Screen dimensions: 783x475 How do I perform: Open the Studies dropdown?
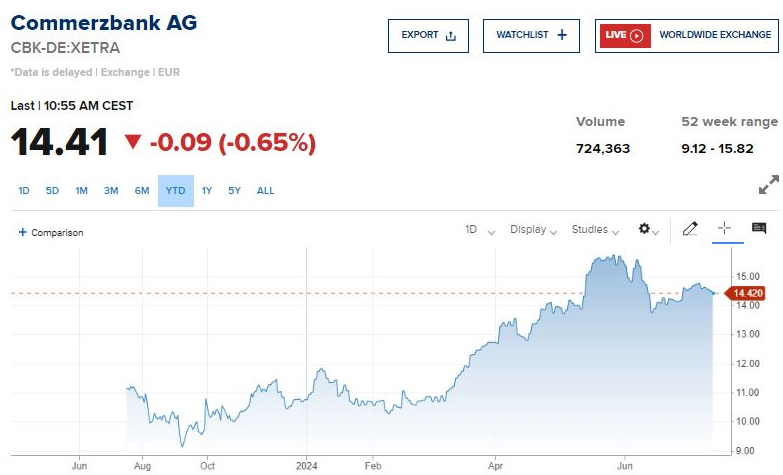pyautogui.click(x=595, y=230)
